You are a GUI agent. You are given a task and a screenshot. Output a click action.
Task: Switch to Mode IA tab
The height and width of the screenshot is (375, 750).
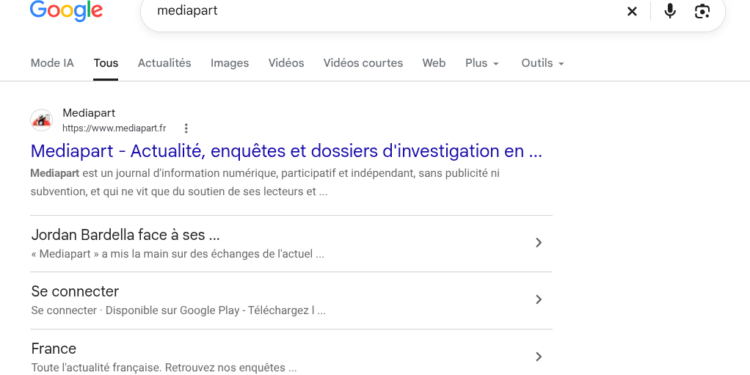coord(52,63)
